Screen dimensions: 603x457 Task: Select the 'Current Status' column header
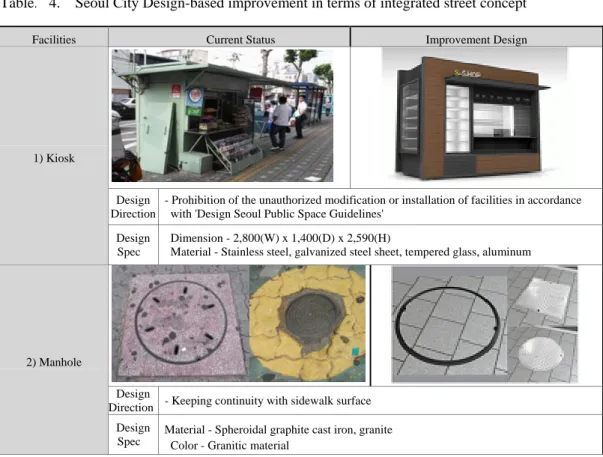[241, 40]
